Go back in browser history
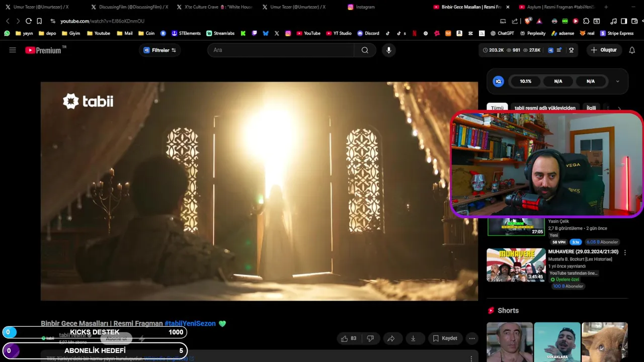 pyautogui.click(x=8, y=21)
